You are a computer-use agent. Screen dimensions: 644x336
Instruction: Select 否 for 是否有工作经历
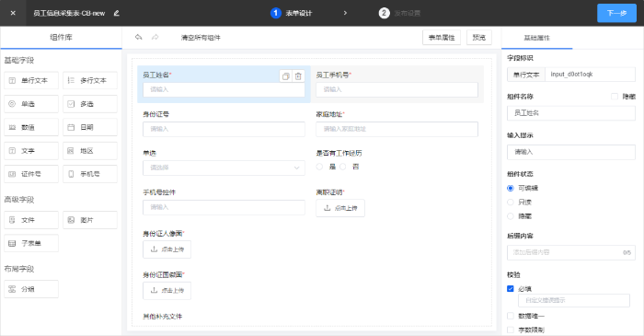[x=343, y=167]
